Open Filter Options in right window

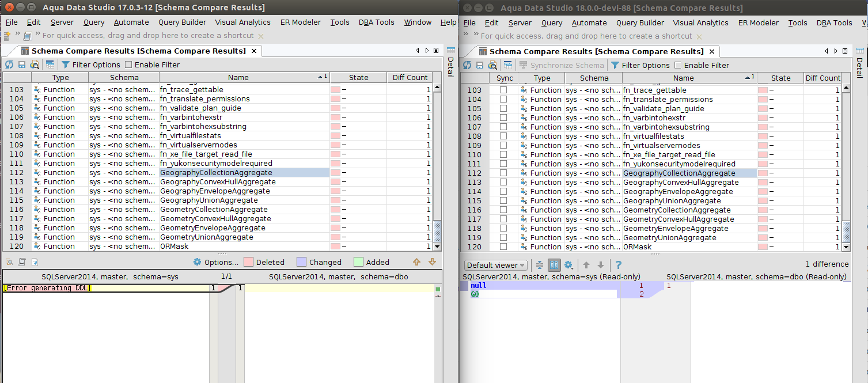pyautogui.click(x=641, y=65)
